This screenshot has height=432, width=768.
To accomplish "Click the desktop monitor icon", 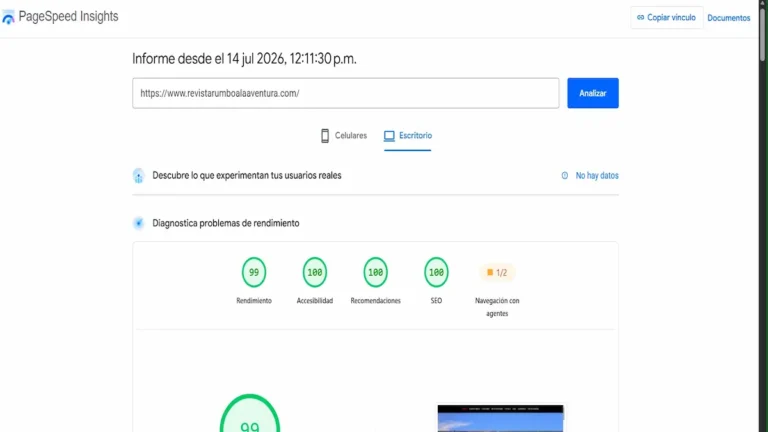I will tap(389, 136).
